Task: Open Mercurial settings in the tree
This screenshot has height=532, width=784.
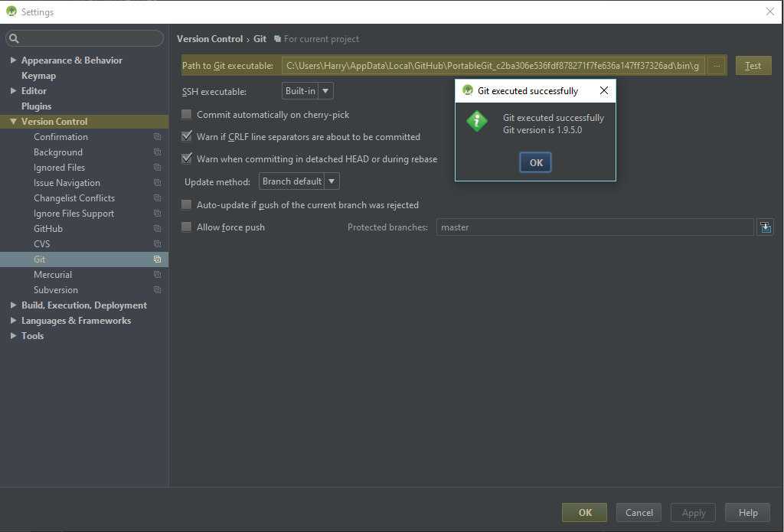Action: [x=53, y=275]
